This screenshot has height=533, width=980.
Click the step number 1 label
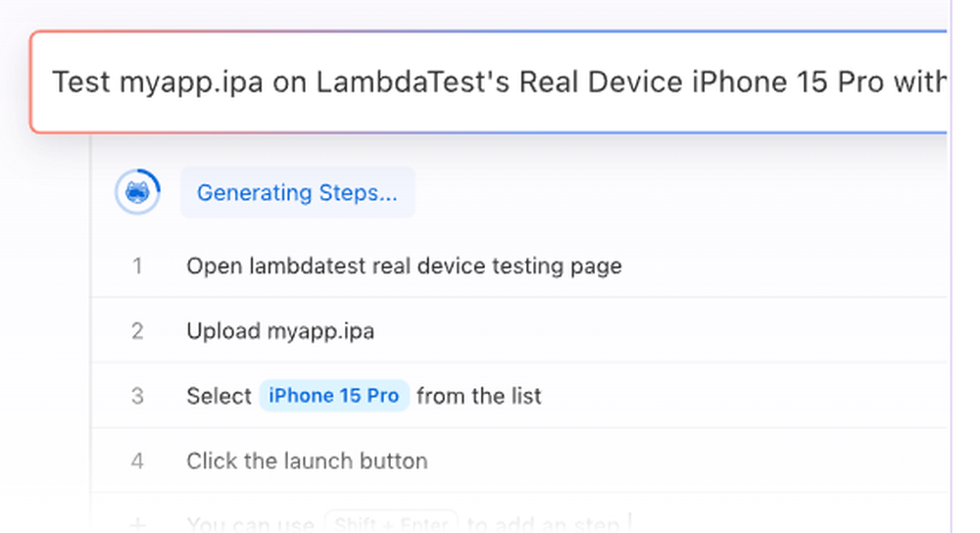137,266
